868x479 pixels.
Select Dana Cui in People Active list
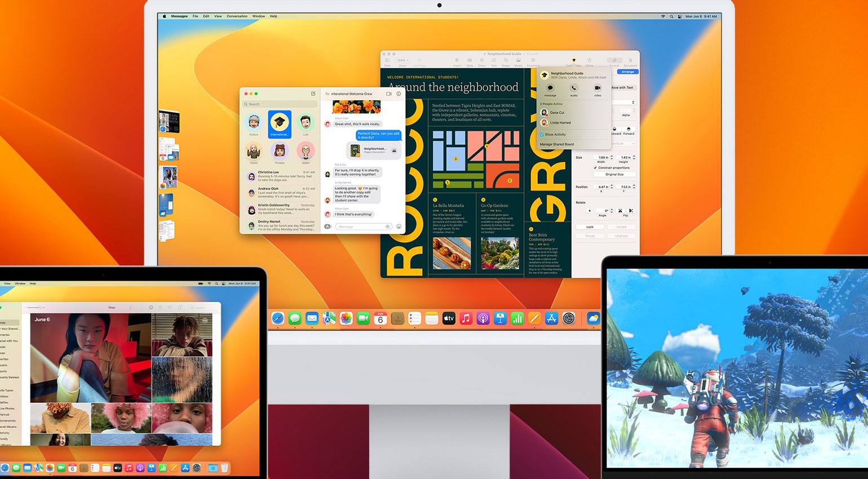point(553,113)
